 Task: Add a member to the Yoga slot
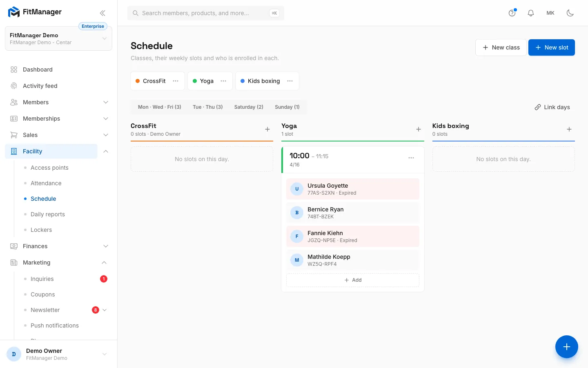(353, 280)
